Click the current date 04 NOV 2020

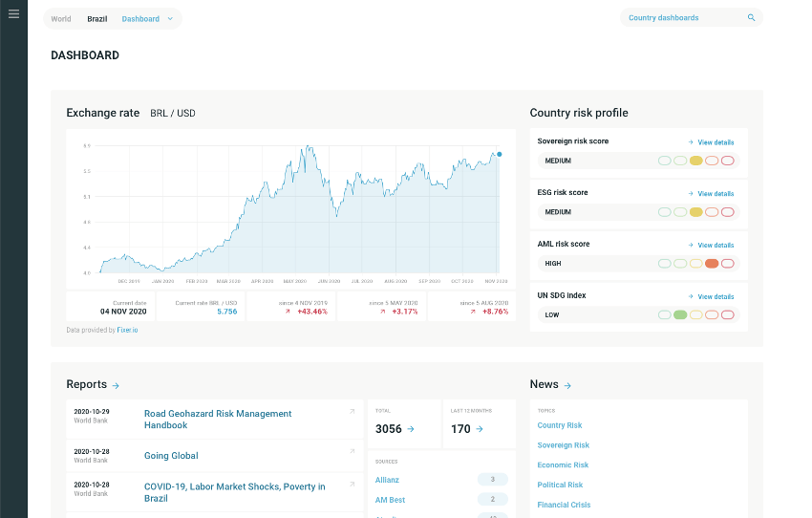click(x=123, y=312)
